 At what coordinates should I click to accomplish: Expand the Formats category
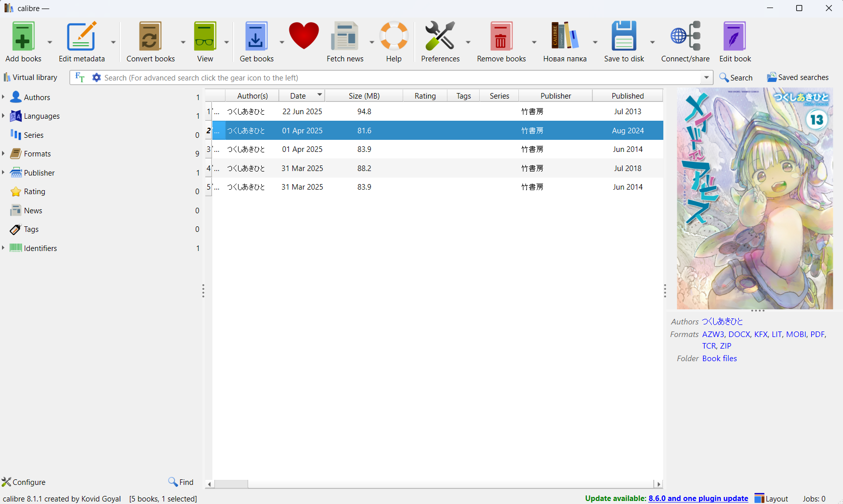(4, 153)
